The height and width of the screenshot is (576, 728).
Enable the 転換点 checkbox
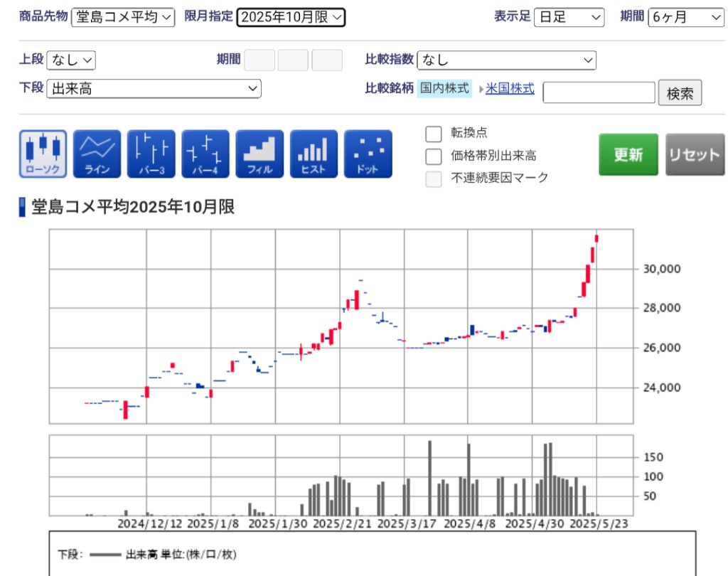coord(434,134)
